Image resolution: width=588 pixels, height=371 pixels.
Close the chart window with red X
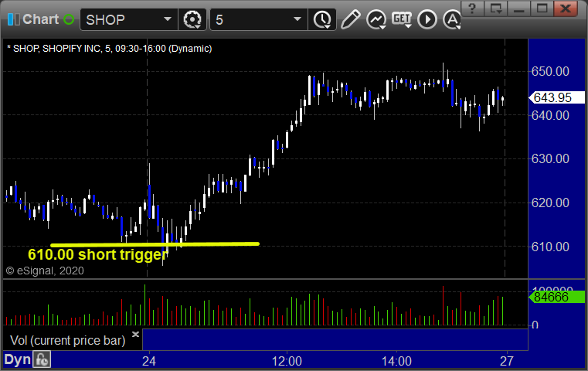566,9
